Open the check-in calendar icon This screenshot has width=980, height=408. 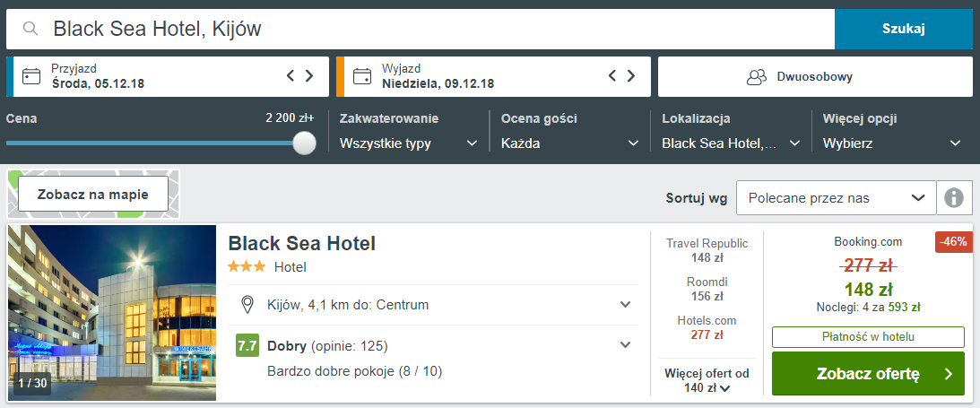31,76
